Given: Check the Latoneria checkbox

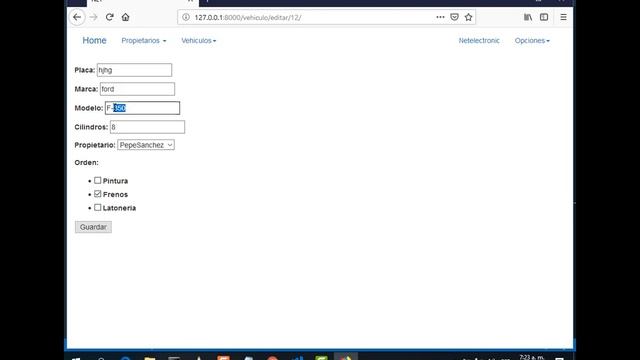Looking at the screenshot, I should 98,207.
